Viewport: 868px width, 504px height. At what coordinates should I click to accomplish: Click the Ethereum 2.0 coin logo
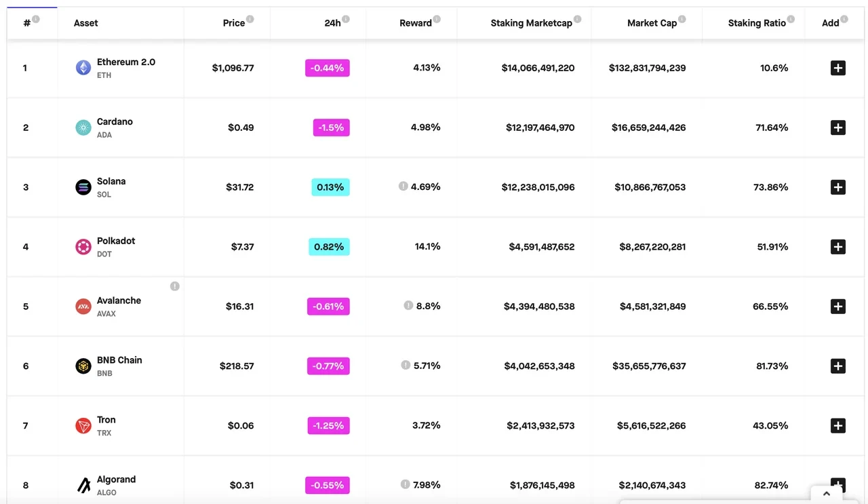coord(83,68)
